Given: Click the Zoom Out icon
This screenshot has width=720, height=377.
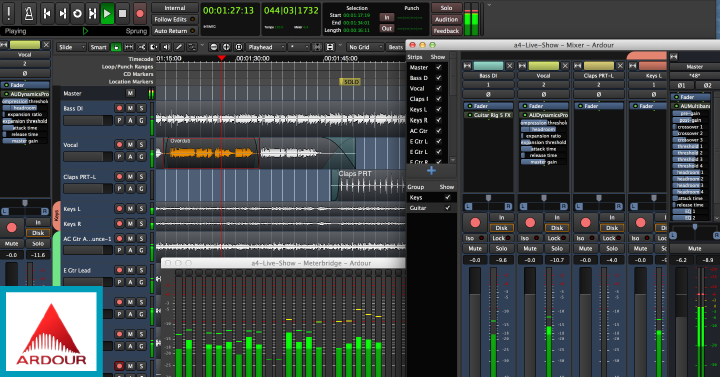Looking at the screenshot, I should [214, 47].
